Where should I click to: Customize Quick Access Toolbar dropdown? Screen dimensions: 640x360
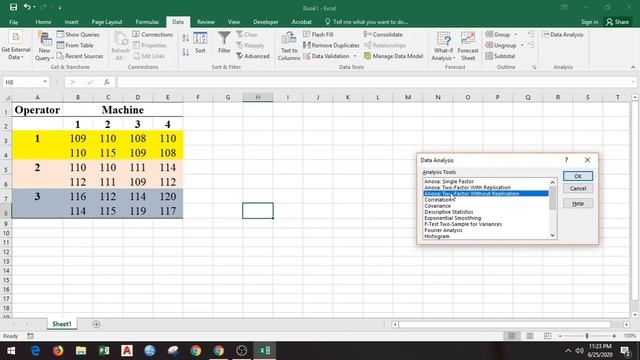[x=60, y=7]
